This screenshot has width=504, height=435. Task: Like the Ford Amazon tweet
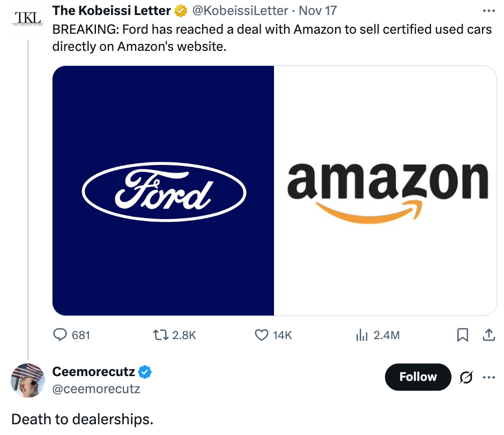[261, 335]
